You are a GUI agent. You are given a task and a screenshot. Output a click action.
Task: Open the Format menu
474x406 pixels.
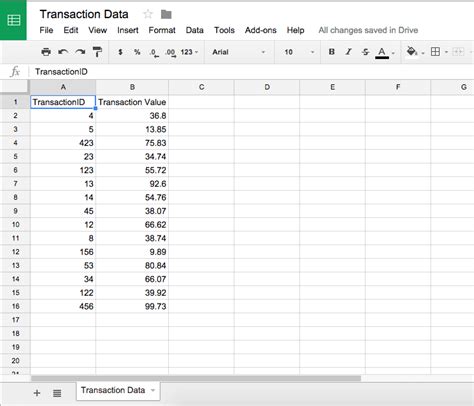(x=162, y=30)
